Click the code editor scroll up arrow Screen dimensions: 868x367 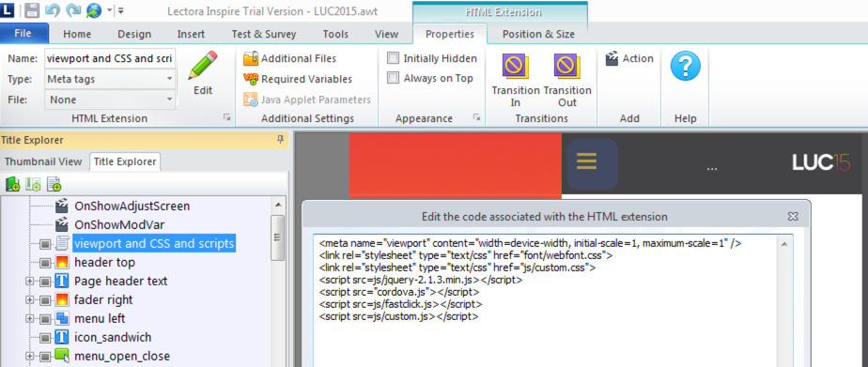tap(784, 243)
